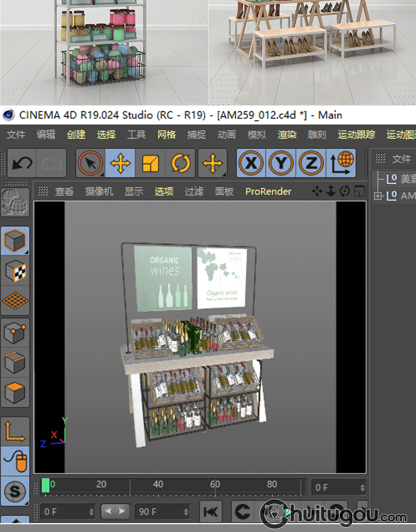Switch to Texture mode in left sidebar
Viewport: 416px width, 532px height.
pyautogui.click(x=15, y=272)
